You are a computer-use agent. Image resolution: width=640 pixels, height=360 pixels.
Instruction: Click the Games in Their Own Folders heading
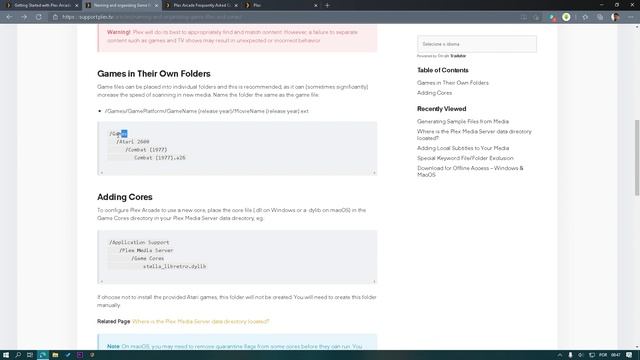(154, 74)
